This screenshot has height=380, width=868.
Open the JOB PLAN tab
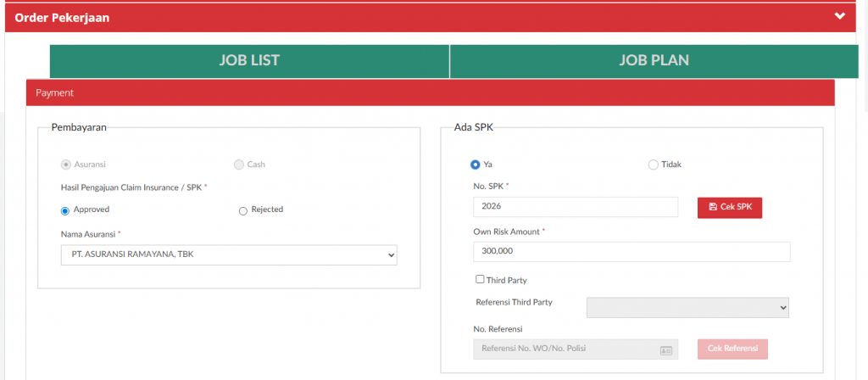point(654,60)
